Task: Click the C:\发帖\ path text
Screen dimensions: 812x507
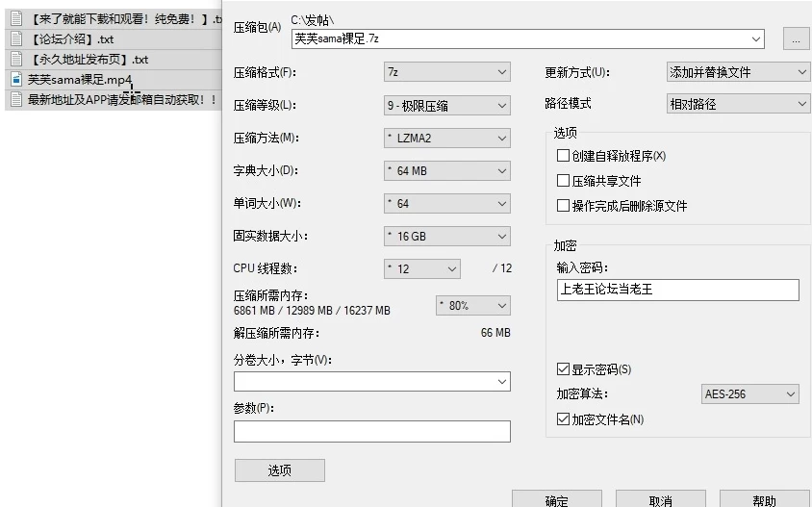Action: point(313,19)
